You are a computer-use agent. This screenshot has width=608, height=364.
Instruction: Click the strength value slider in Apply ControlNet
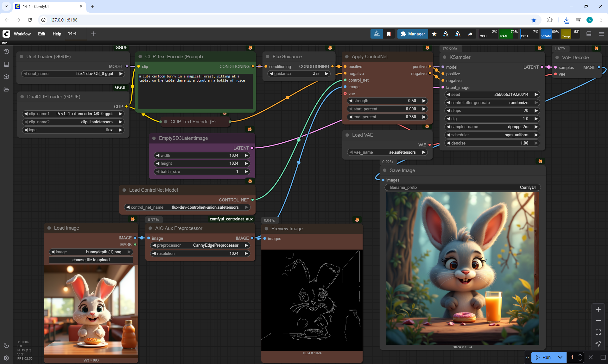[x=387, y=101]
